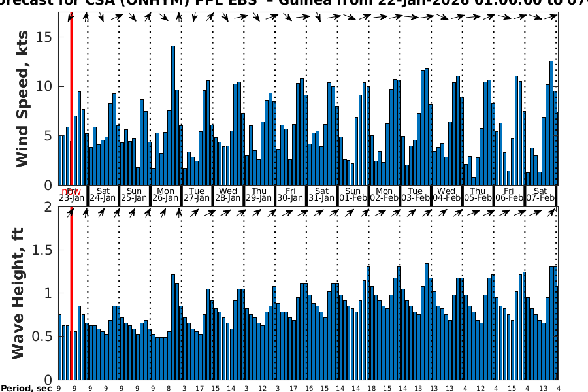Click the forecast title text at top
This screenshot has height=392, width=588.
point(294,4)
